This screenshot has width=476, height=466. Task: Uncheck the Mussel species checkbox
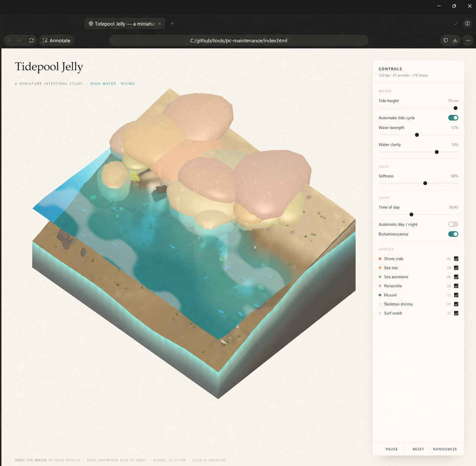pos(456,295)
